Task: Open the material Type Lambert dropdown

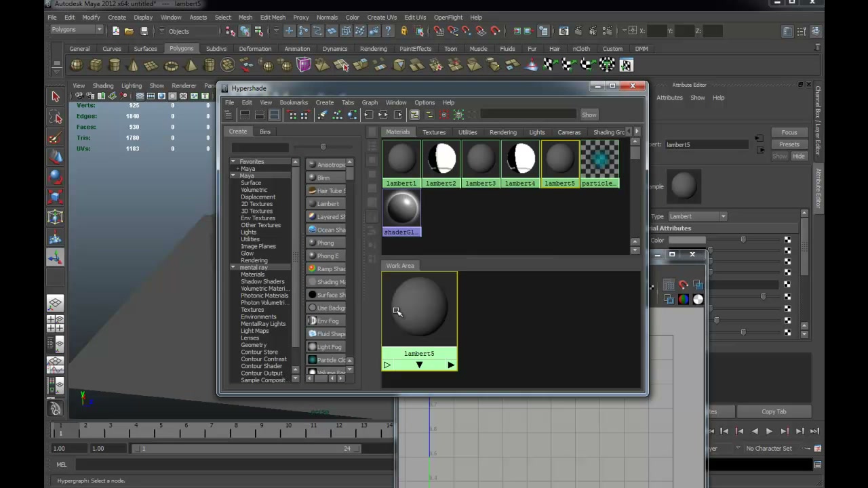Action: 697,216
